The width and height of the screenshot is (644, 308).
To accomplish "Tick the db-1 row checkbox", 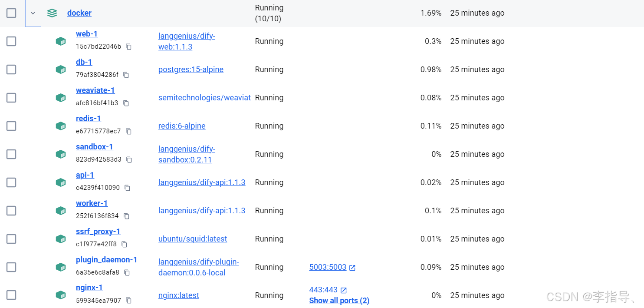I will [x=11, y=70].
